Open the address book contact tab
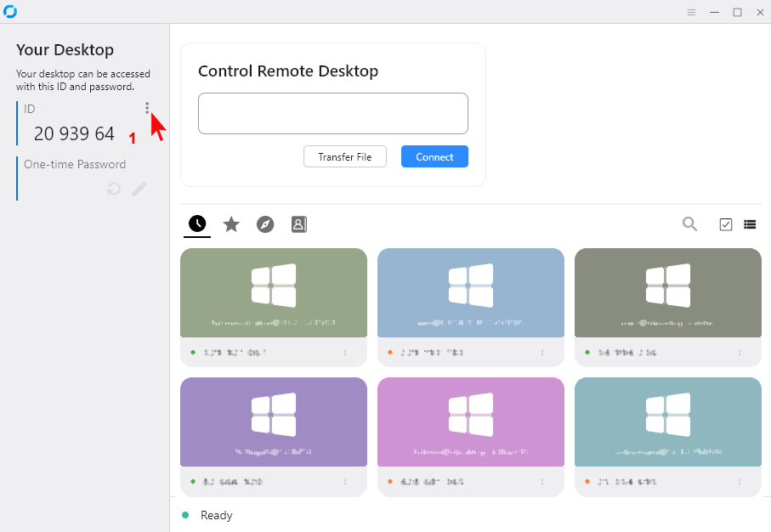Screen dimensions: 771x532 (299, 224)
